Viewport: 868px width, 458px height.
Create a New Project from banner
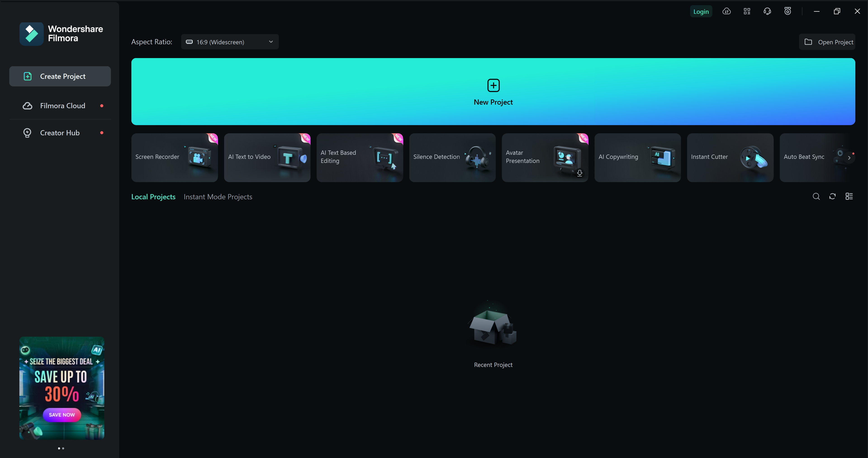click(x=493, y=91)
